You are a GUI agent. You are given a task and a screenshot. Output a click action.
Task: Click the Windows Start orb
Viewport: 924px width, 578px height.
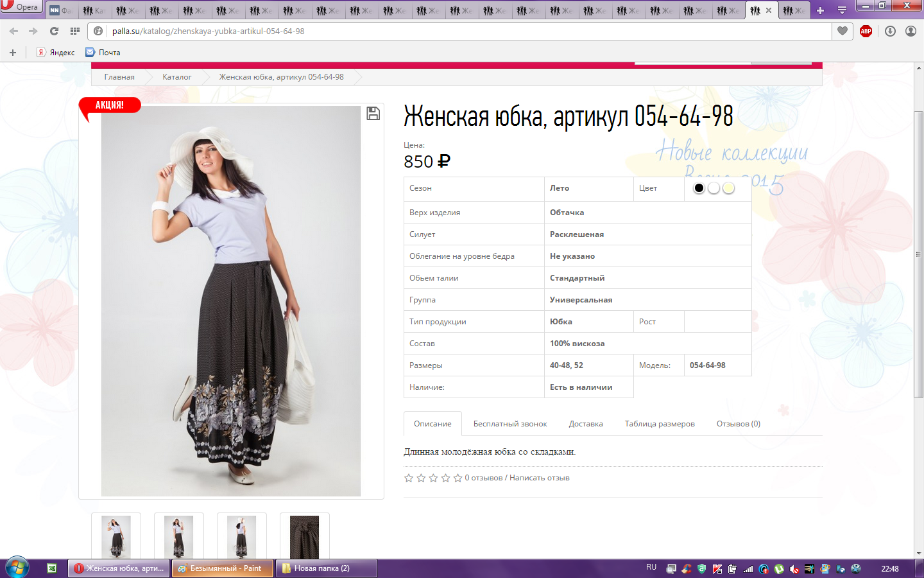(x=17, y=568)
